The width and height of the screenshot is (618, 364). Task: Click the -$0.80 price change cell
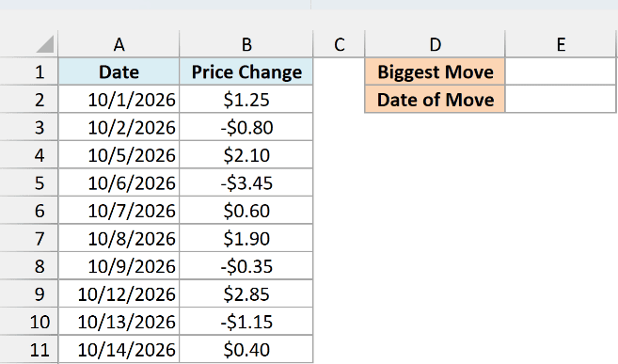(x=246, y=127)
